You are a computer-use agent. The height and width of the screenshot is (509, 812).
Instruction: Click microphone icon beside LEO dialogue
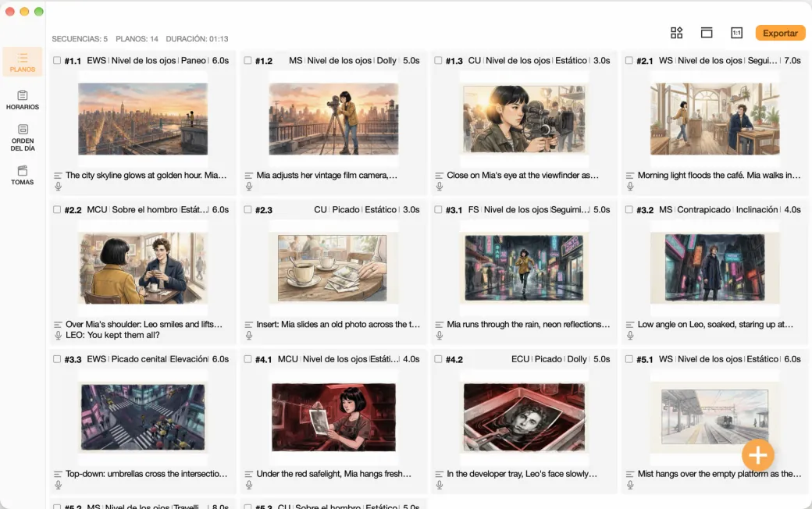coord(58,335)
